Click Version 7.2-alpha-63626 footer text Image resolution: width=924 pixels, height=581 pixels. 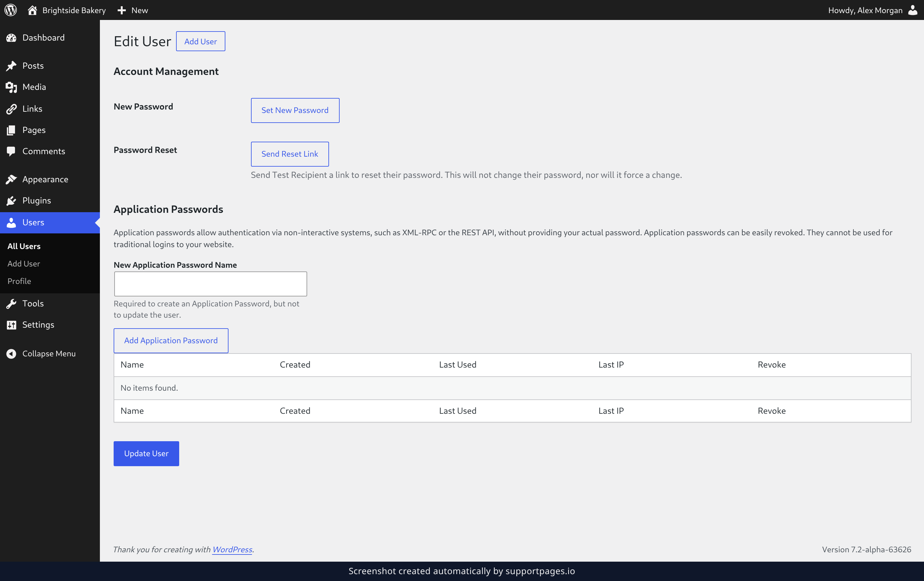867,549
